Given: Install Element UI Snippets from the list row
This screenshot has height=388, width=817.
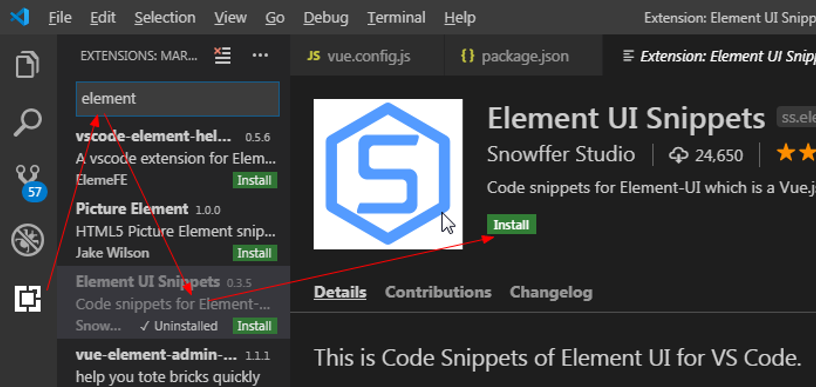Looking at the screenshot, I should (x=254, y=326).
